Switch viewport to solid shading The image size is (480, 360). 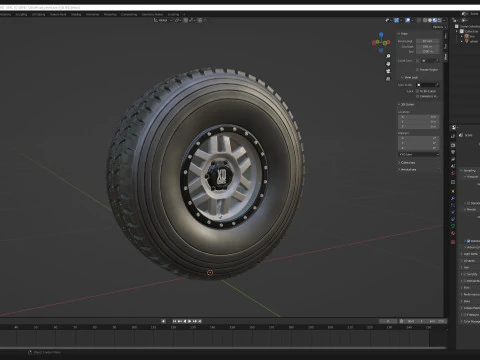click(430, 20)
